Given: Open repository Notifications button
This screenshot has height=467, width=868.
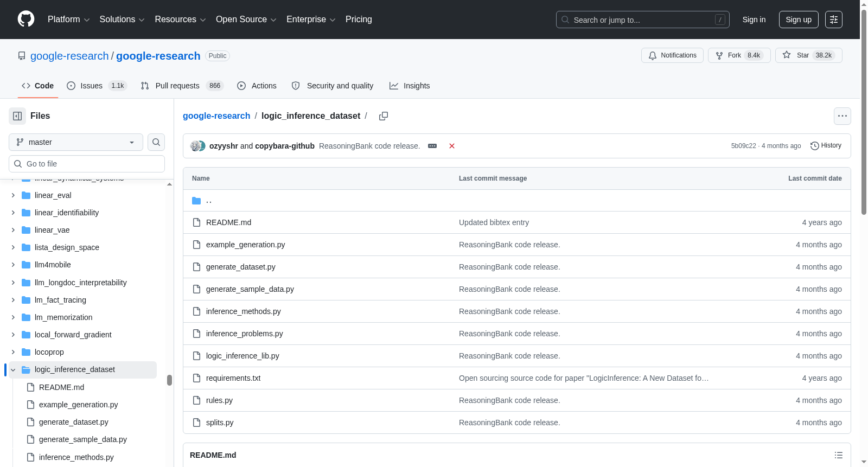Looking at the screenshot, I should 672,55.
